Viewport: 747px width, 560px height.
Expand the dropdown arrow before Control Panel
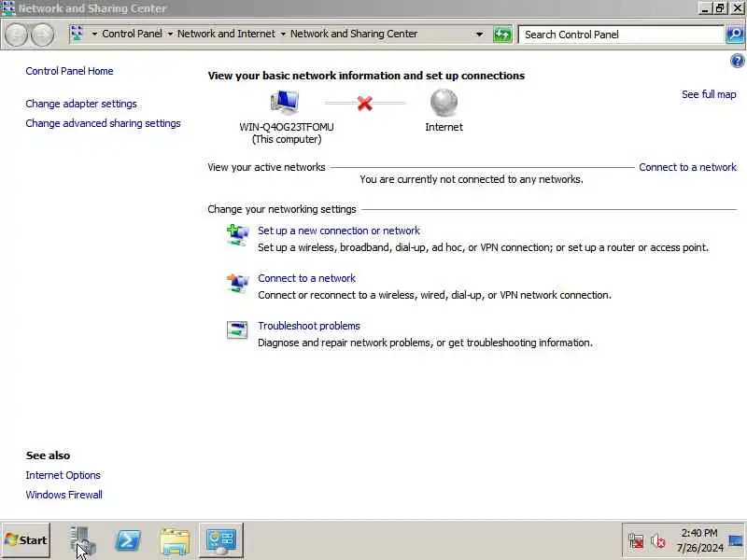click(94, 34)
